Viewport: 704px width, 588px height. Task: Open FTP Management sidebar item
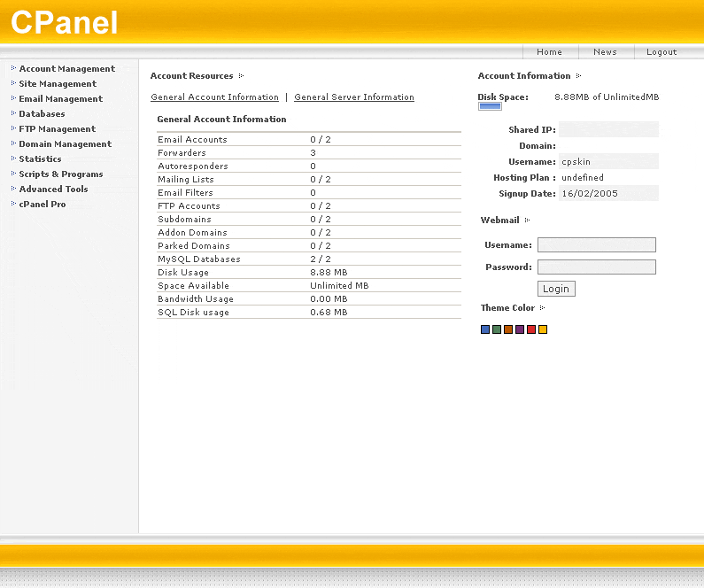click(x=57, y=128)
